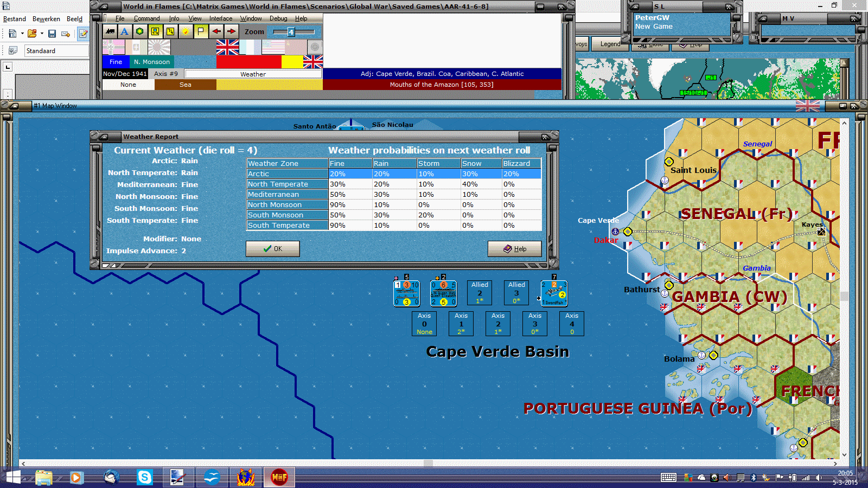Image resolution: width=868 pixels, height=488 pixels.
Task: Click the round gray button after flags
Action: point(315,47)
